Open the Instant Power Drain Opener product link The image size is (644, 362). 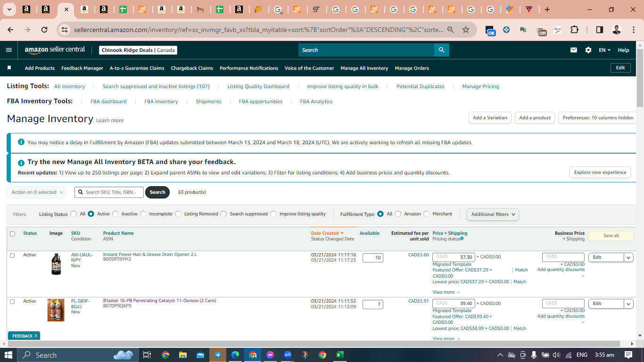coord(150,255)
